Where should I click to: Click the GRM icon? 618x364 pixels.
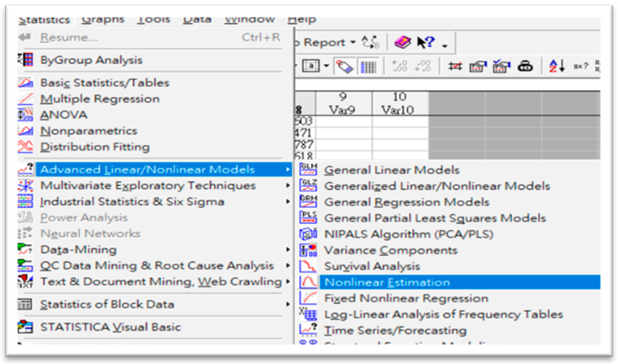point(308,201)
